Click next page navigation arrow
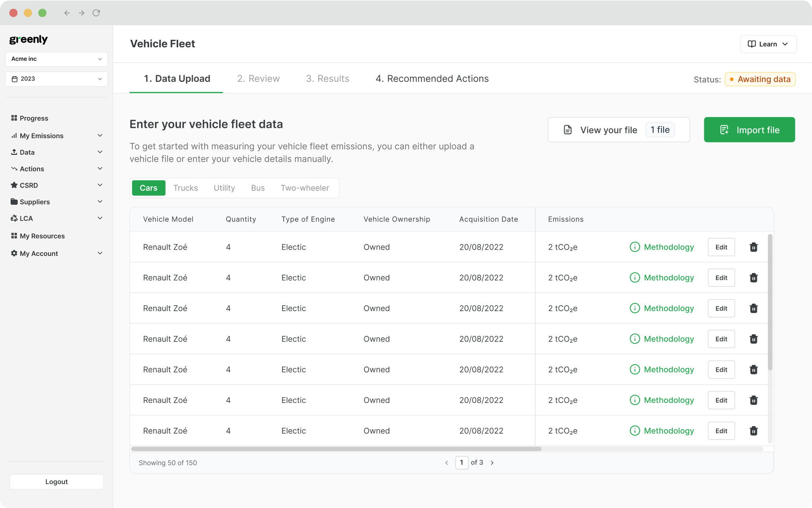812x508 pixels. 492,462
